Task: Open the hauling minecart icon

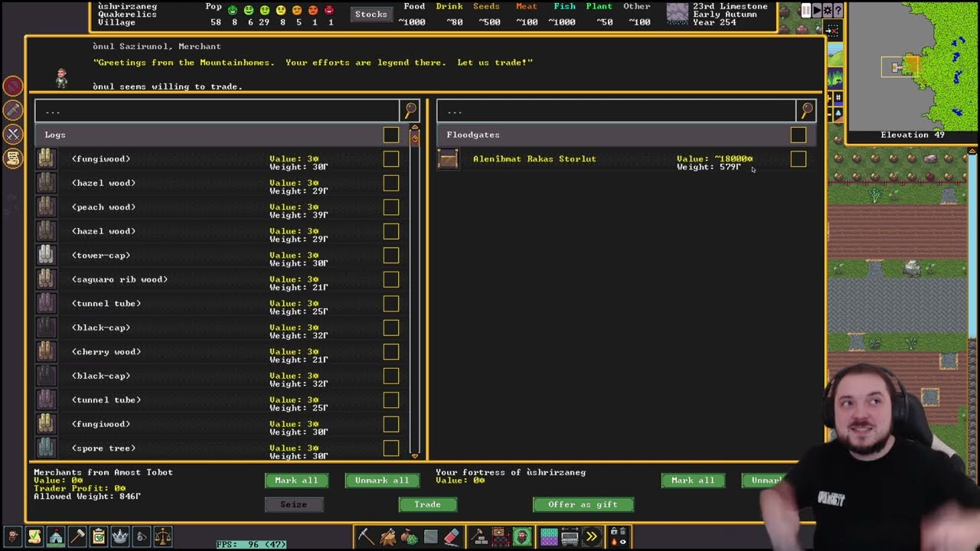Action: [570, 536]
